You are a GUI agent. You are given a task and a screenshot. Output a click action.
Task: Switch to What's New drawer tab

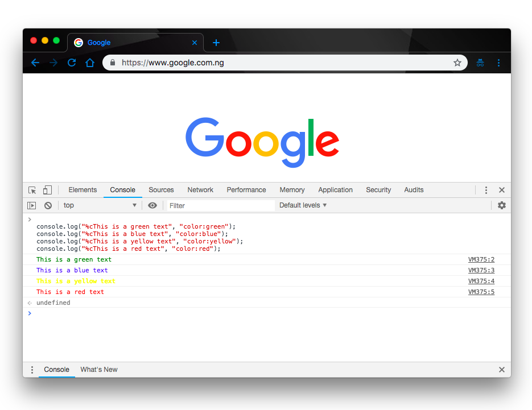click(x=99, y=370)
